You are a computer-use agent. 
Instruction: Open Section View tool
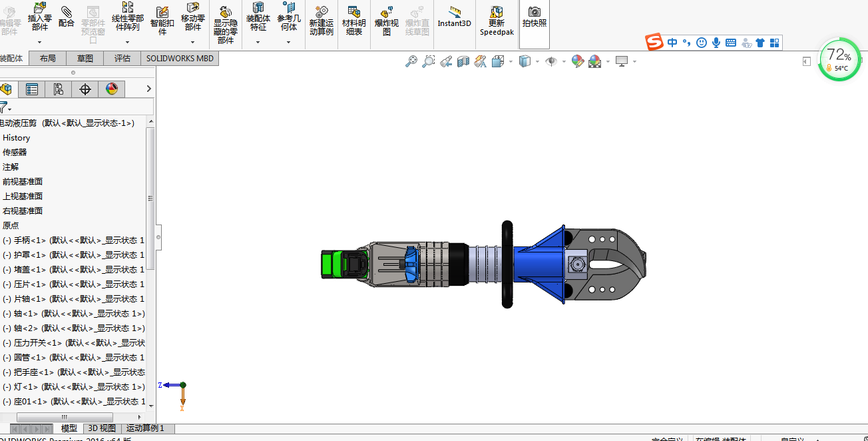pyautogui.click(x=463, y=61)
